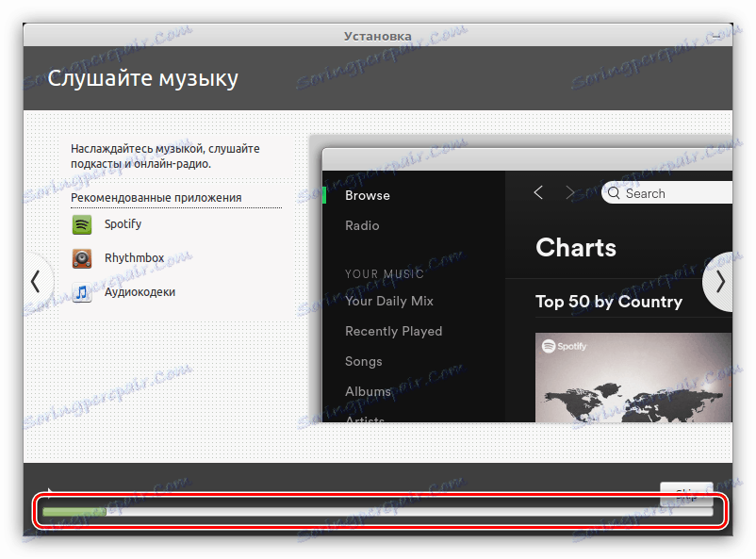The height and width of the screenshot is (559, 756).
Task: Click the Наслаждайтесь музыкой description text
Action: pos(165,156)
